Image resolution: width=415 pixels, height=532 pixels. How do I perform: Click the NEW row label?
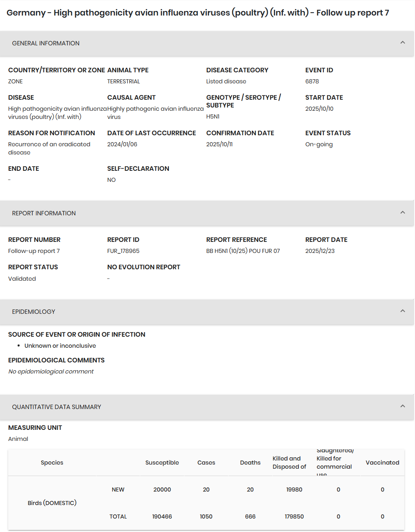(118, 490)
